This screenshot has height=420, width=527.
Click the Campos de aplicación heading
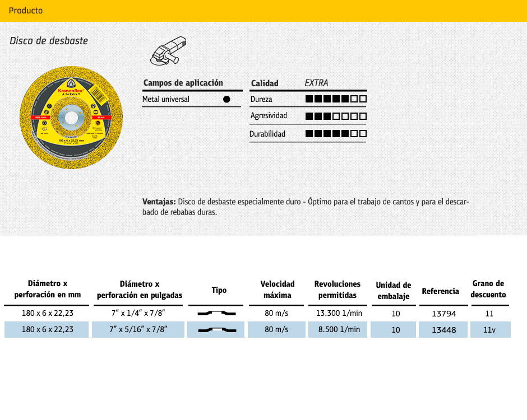click(183, 83)
